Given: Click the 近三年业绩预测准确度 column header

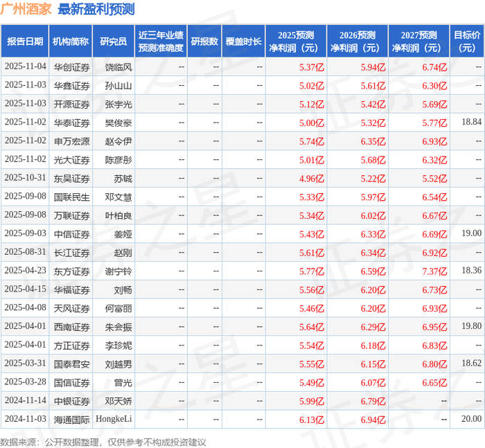Looking at the screenshot, I should pyautogui.click(x=161, y=41).
